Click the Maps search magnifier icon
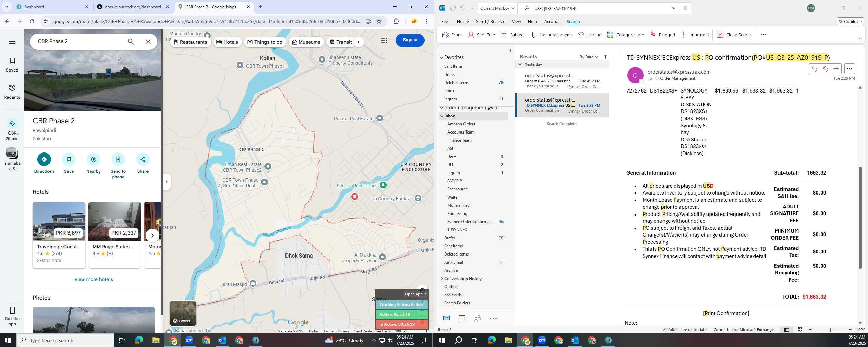Viewport: 868px width, 347px height. (x=131, y=41)
